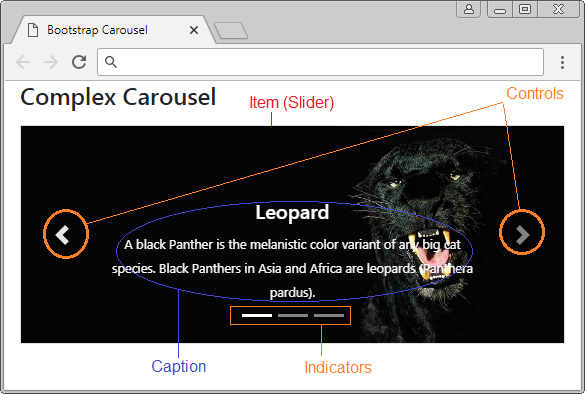585x394 pixels.
Task: Select the third carousel indicator
Action: [x=329, y=316]
